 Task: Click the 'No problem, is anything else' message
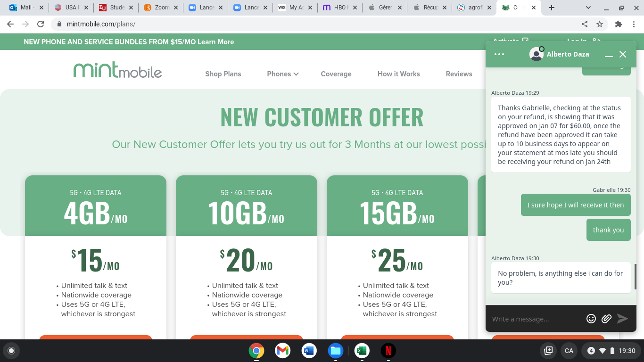[561, 278]
